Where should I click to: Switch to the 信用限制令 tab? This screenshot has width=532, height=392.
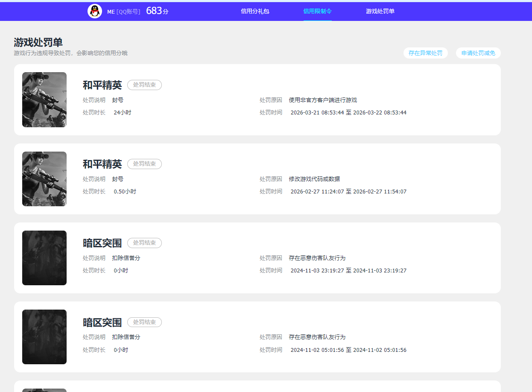pos(317,11)
